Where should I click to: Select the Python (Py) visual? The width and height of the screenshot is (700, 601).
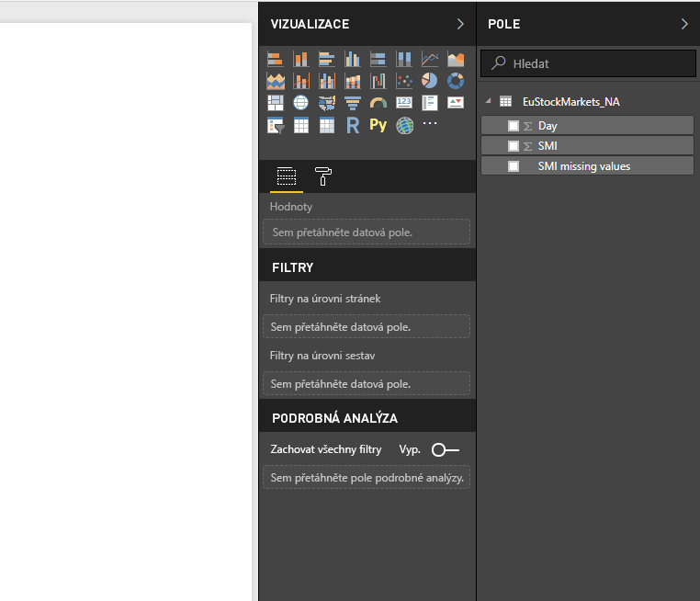[378, 126]
